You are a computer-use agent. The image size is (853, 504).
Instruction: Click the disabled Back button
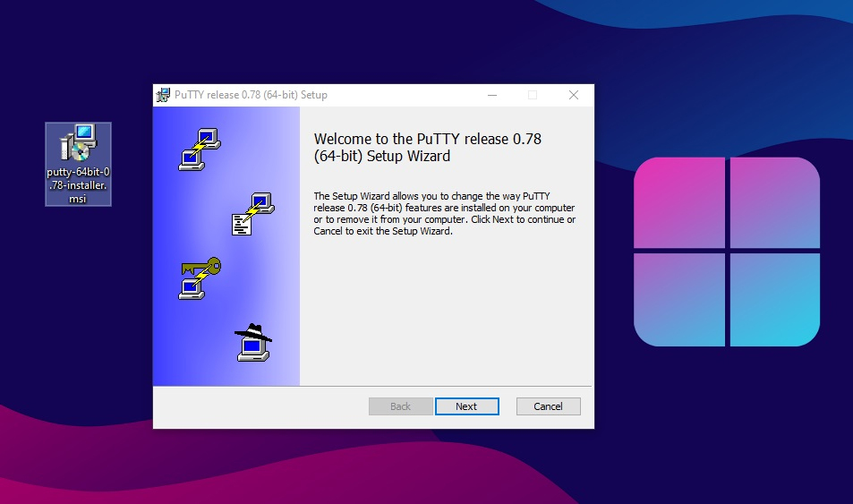coord(400,406)
